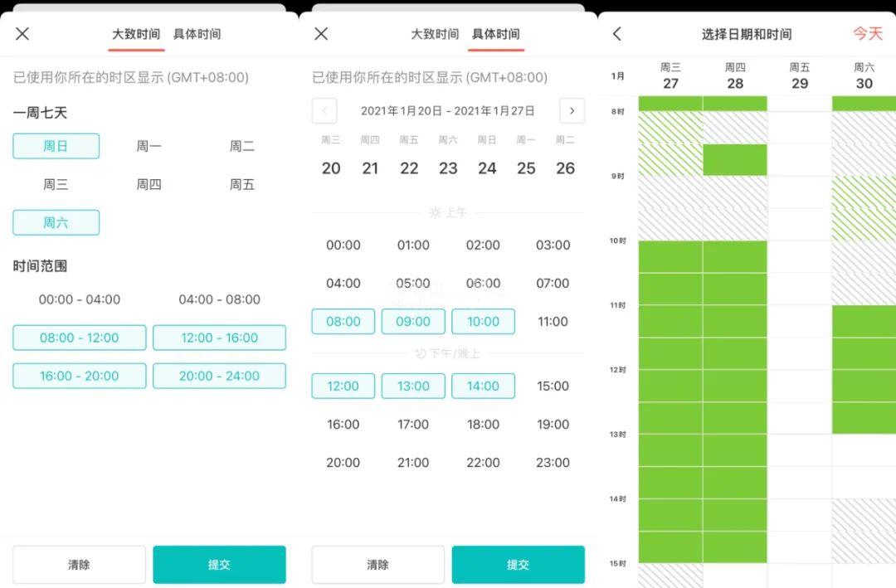Select the 11:00 hour slot
896x588 pixels.
point(553,322)
